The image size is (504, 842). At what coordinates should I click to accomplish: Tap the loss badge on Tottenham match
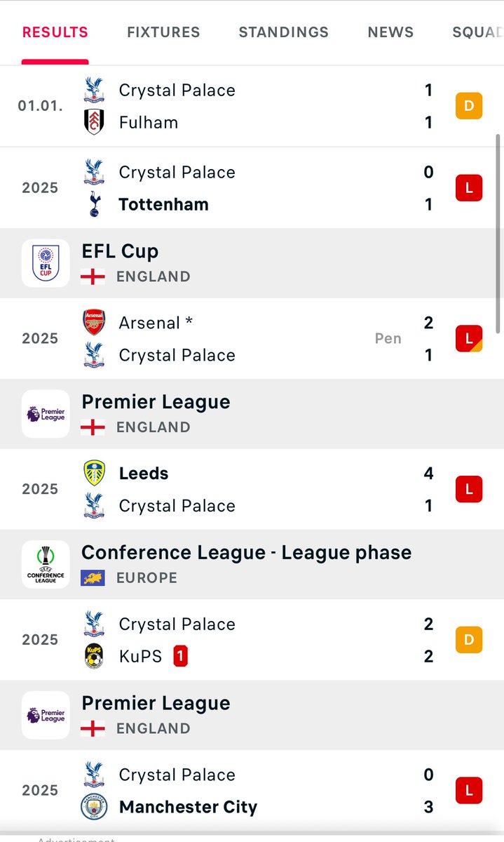click(x=469, y=188)
